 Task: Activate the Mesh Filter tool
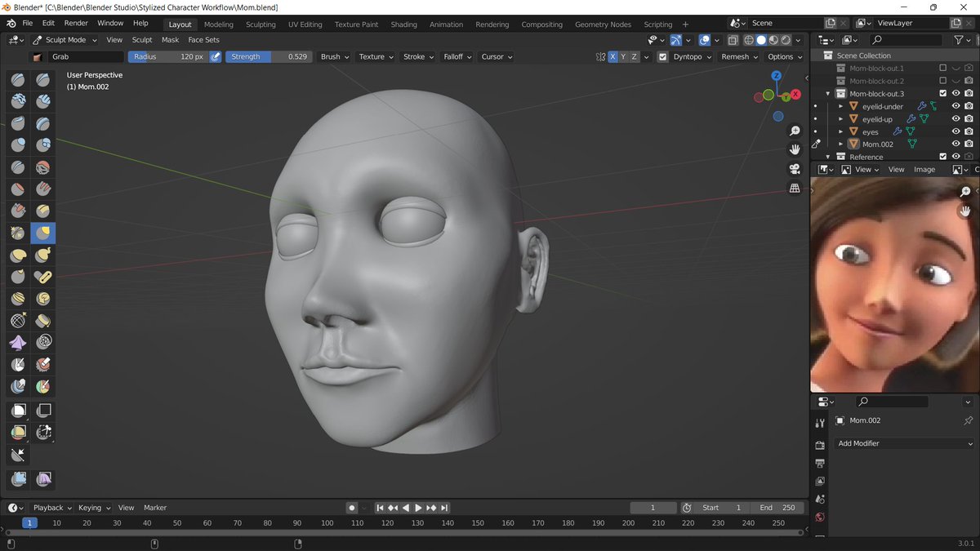18,479
